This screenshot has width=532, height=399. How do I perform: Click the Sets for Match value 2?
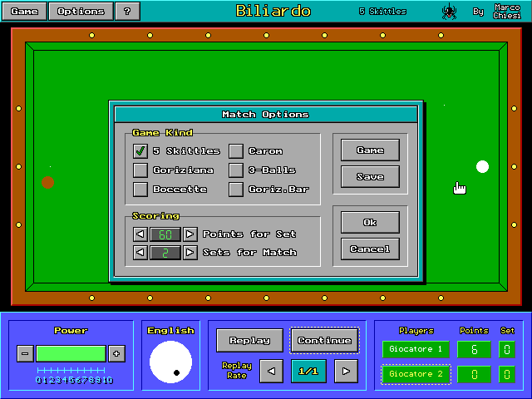165,253
